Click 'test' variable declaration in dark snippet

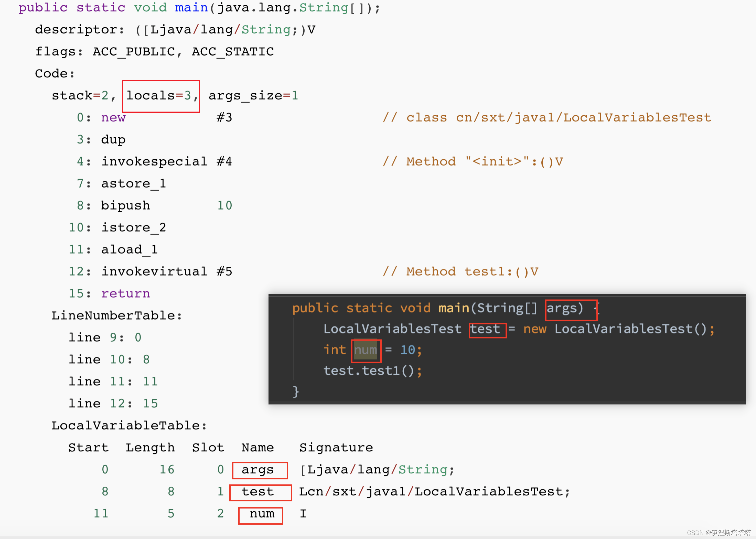tap(485, 329)
